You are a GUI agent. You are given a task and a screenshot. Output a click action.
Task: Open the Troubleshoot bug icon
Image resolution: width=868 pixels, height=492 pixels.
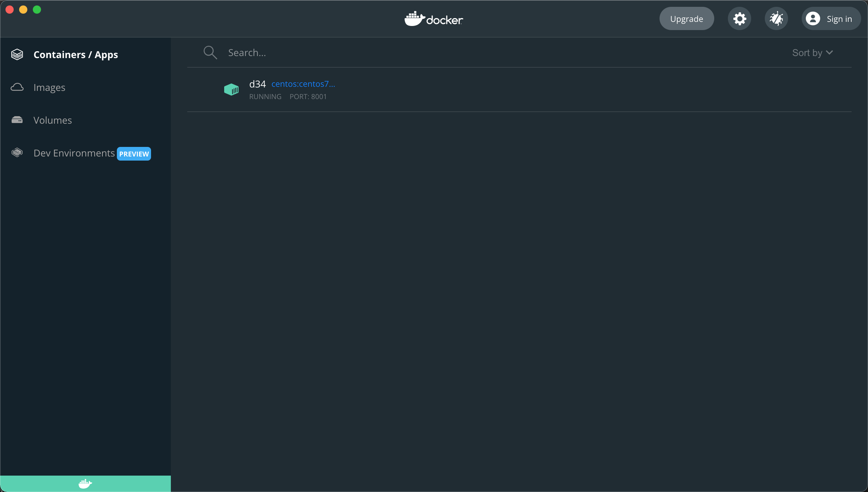pos(776,18)
